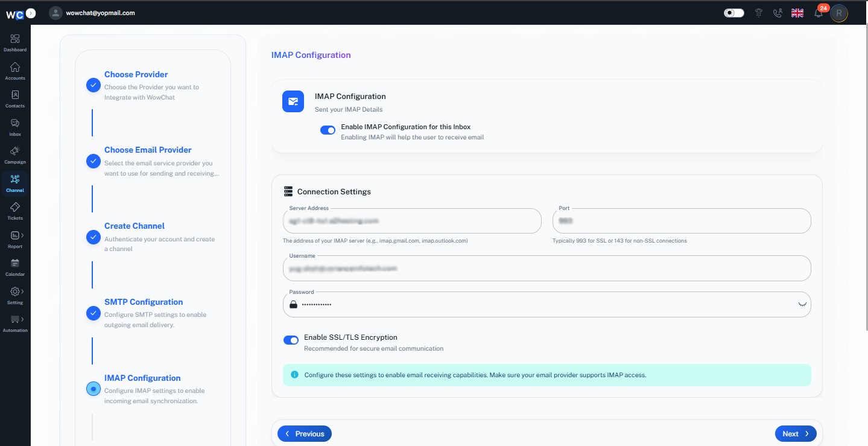
Task: Disable IMAP Configuration for this Inbox toggle
Action: (x=328, y=130)
